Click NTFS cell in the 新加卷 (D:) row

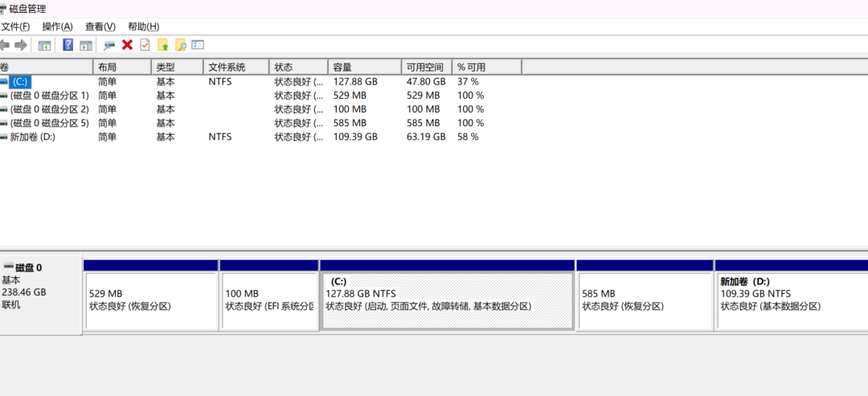(x=220, y=137)
